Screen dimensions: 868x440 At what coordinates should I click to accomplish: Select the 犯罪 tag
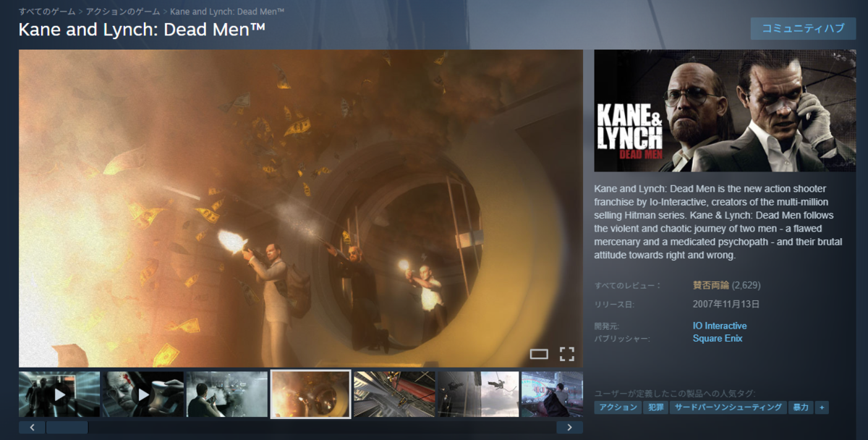click(x=655, y=408)
